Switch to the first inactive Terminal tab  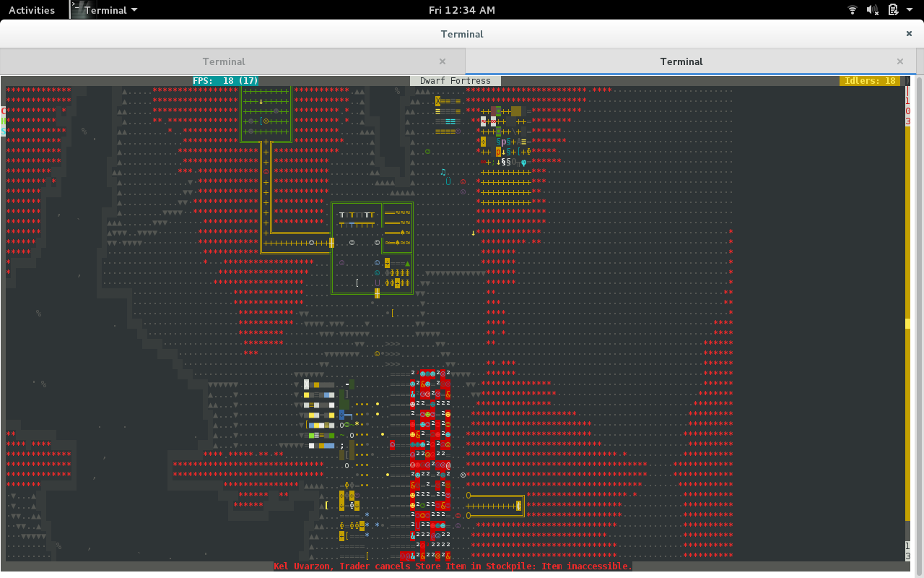(x=224, y=61)
